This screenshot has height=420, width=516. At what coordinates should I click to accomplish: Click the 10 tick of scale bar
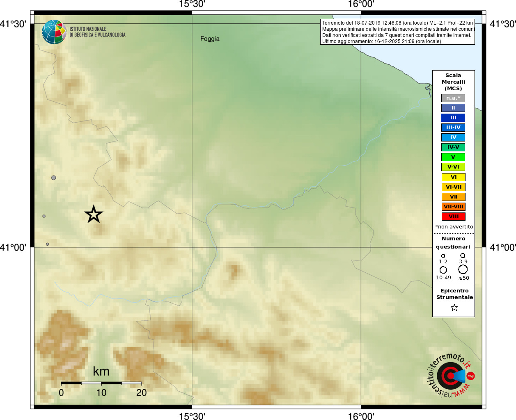point(101,393)
